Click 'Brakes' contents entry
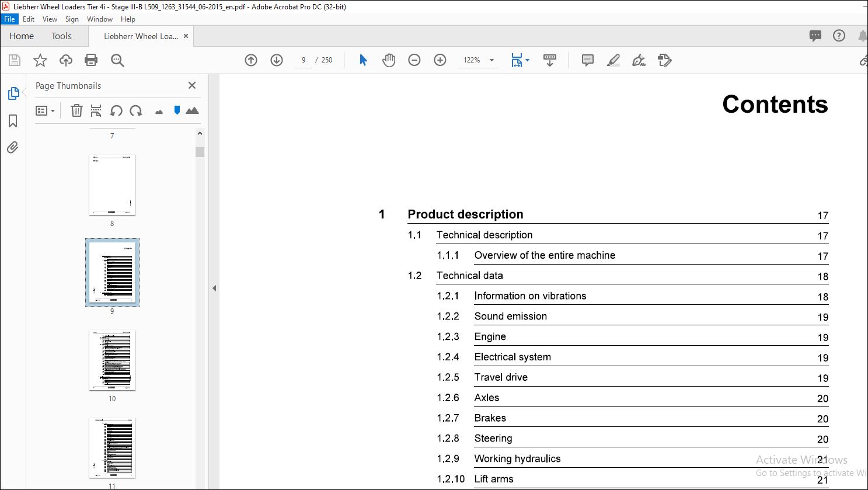Viewport: 868px width, 490px height. pyautogui.click(x=490, y=418)
